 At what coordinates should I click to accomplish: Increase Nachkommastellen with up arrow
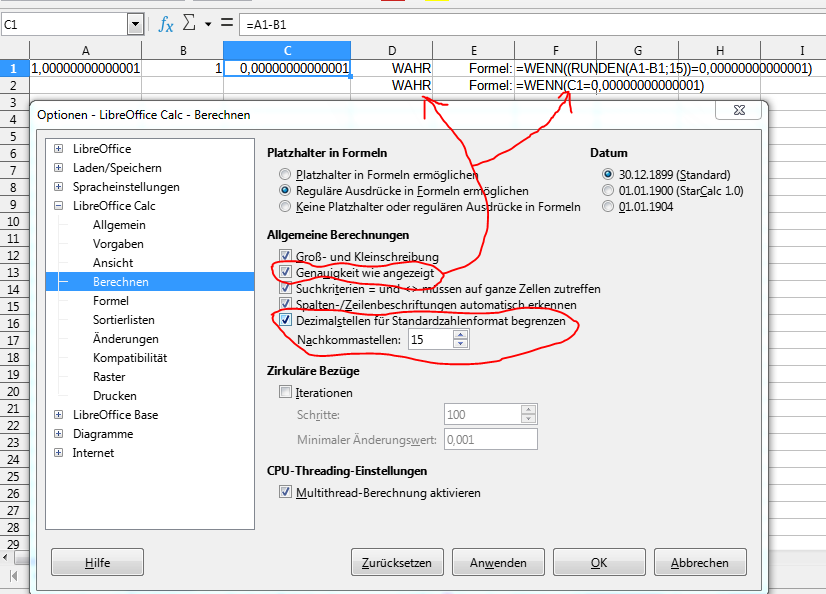[x=460, y=335]
